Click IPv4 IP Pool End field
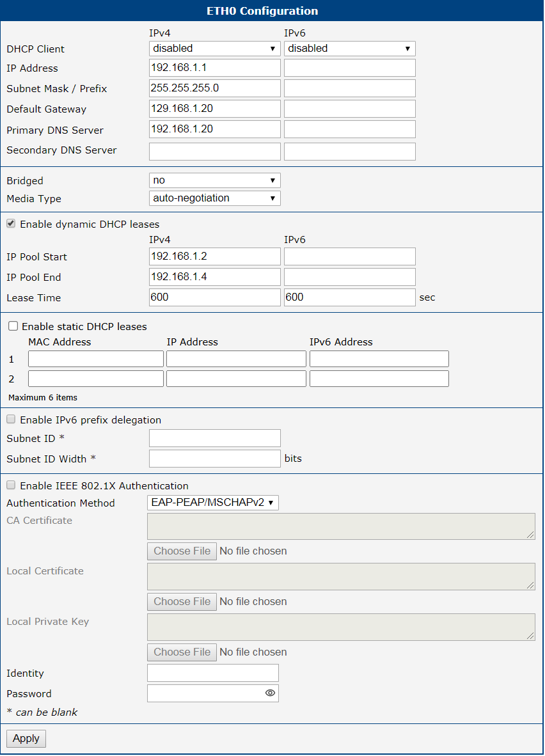 [215, 277]
